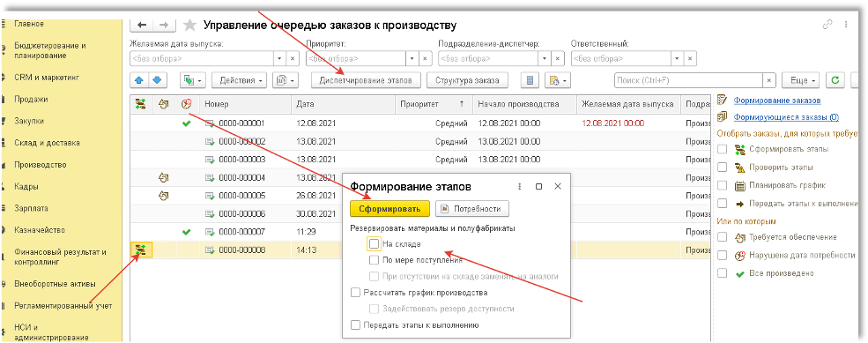Screen dimensions: 868x343
Task: Maximize the Формирование этапов dialog
Action: click(538, 186)
